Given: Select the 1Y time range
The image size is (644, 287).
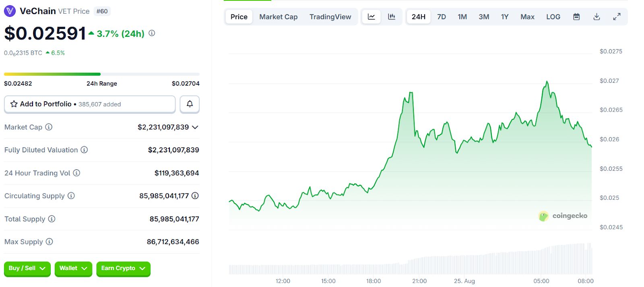Looking at the screenshot, I should tap(505, 17).
